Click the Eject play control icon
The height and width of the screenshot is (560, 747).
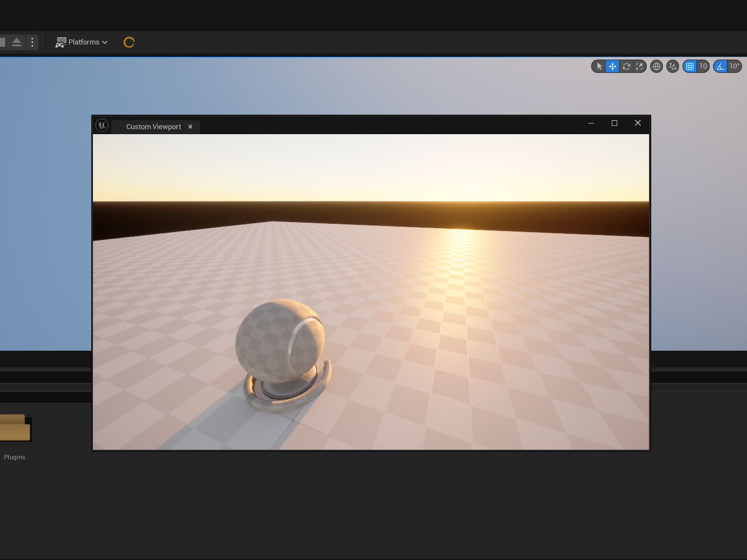tap(17, 42)
